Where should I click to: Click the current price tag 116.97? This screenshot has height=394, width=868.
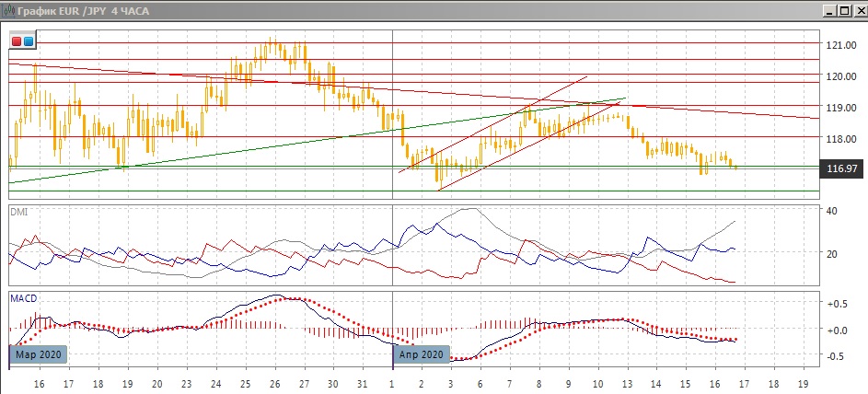point(840,169)
